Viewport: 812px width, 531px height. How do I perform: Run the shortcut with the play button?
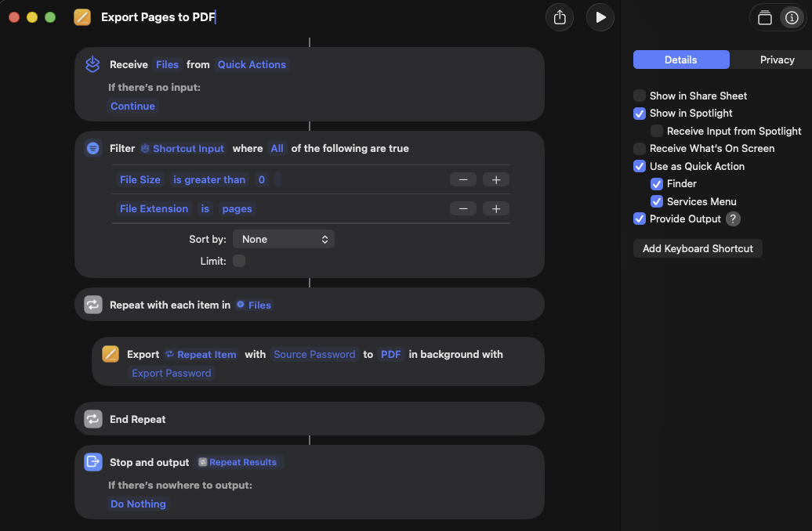tap(600, 17)
